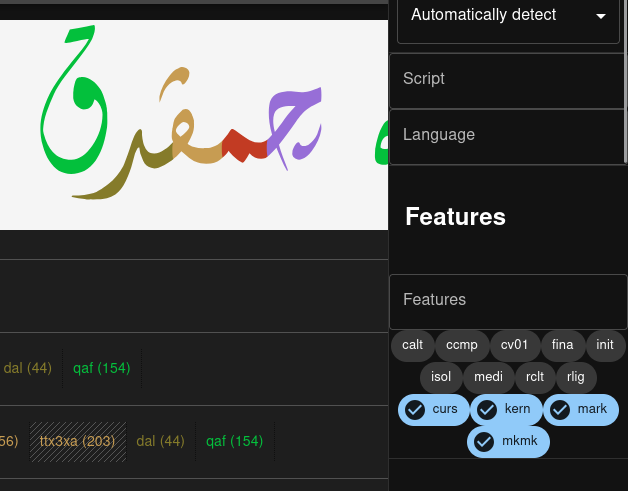
Task: Click the checkmark icon on kern chip
Action: (x=487, y=410)
